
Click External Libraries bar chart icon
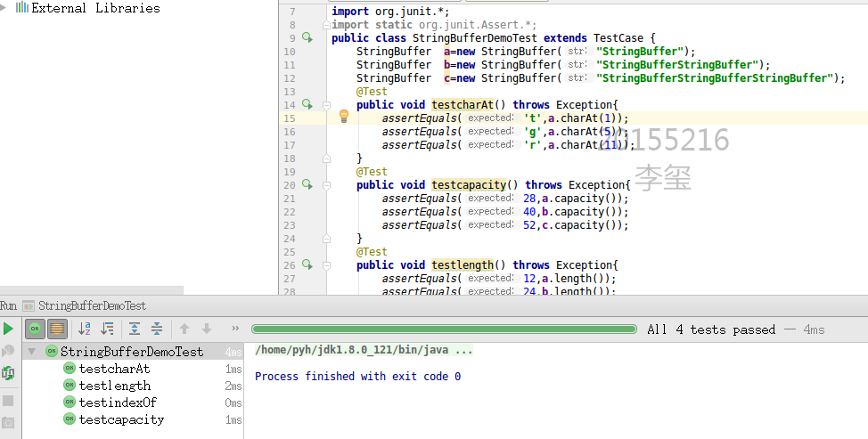coord(22,7)
